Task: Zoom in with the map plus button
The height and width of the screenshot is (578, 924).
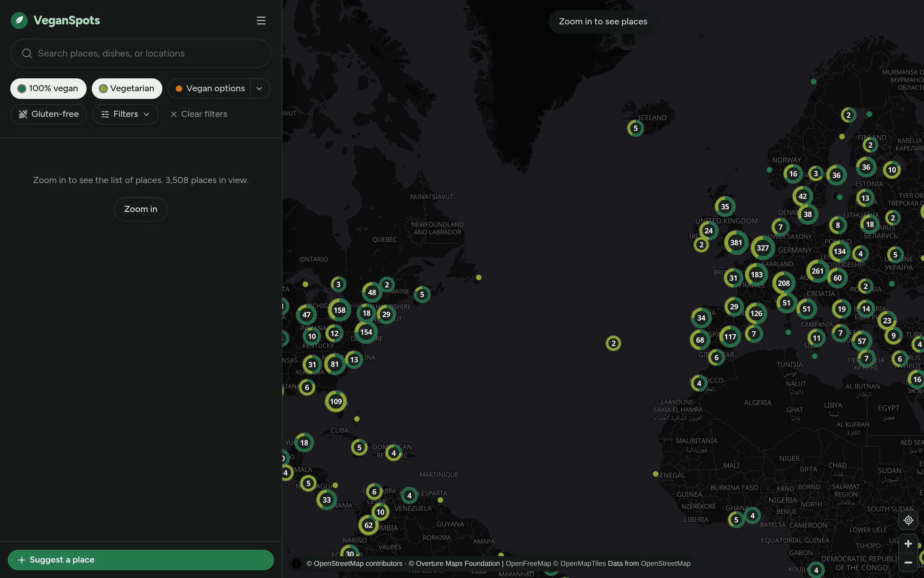Action: (x=908, y=543)
